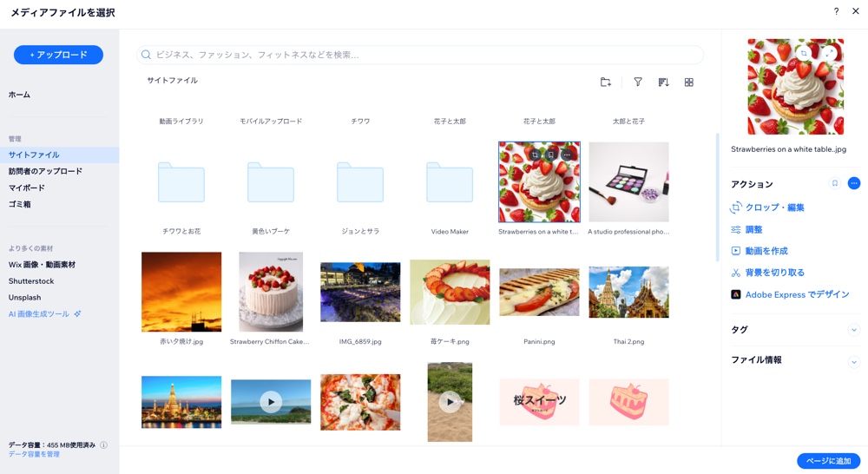Image resolution: width=868 pixels, height=474 pixels.
Task: Select the 桜スイーツ logo thumbnail
Action: click(x=539, y=402)
